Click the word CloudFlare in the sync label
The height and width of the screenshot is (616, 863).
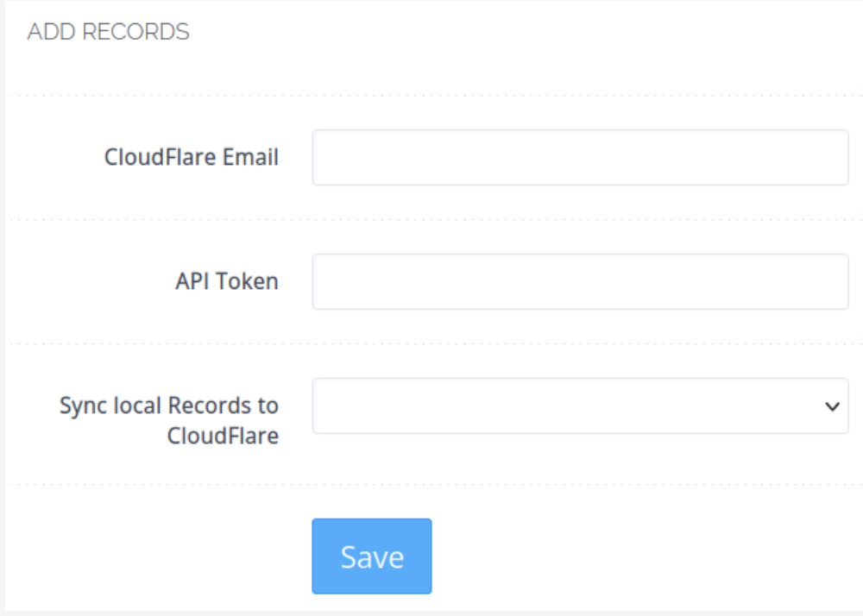pos(223,437)
